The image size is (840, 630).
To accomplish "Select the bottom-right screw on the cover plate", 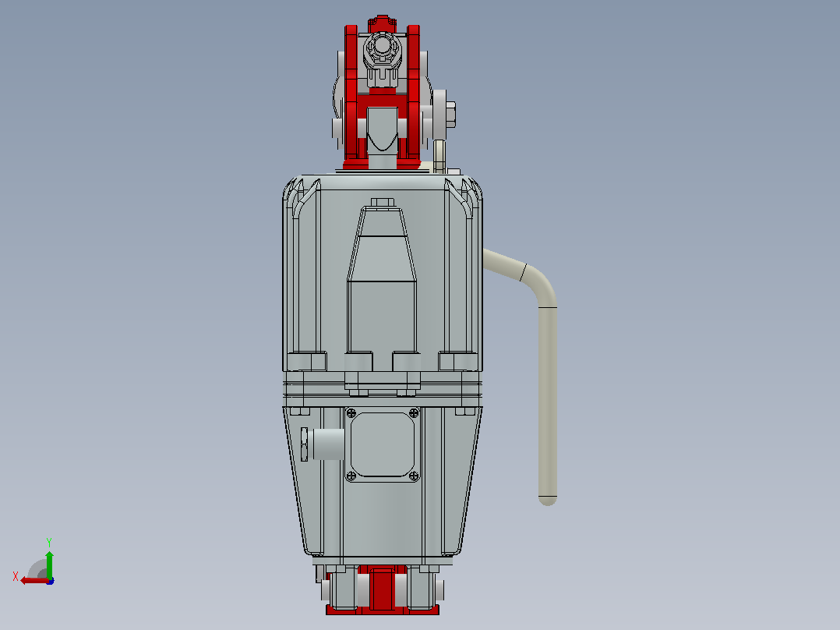I will [x=414, y=476].
